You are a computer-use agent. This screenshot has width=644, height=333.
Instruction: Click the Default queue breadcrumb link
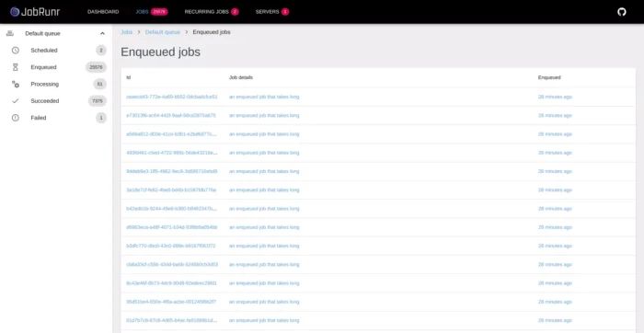click(x=163, y=32)
